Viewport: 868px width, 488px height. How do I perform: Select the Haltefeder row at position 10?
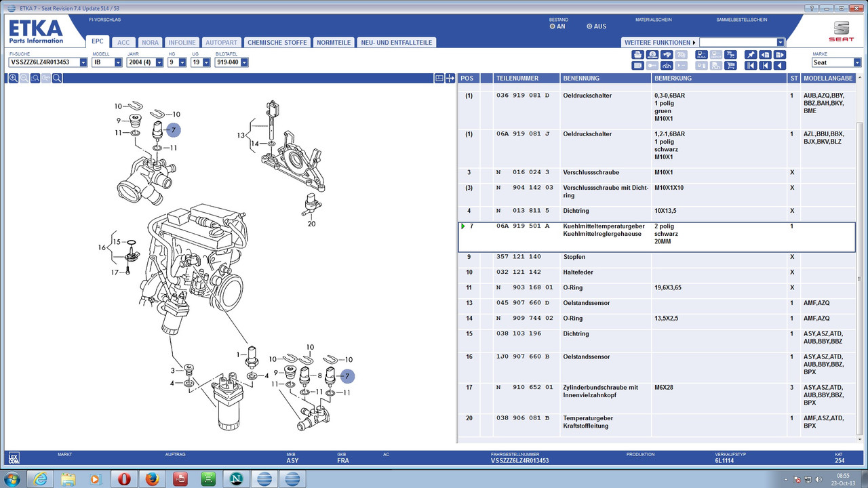(656, 272)
